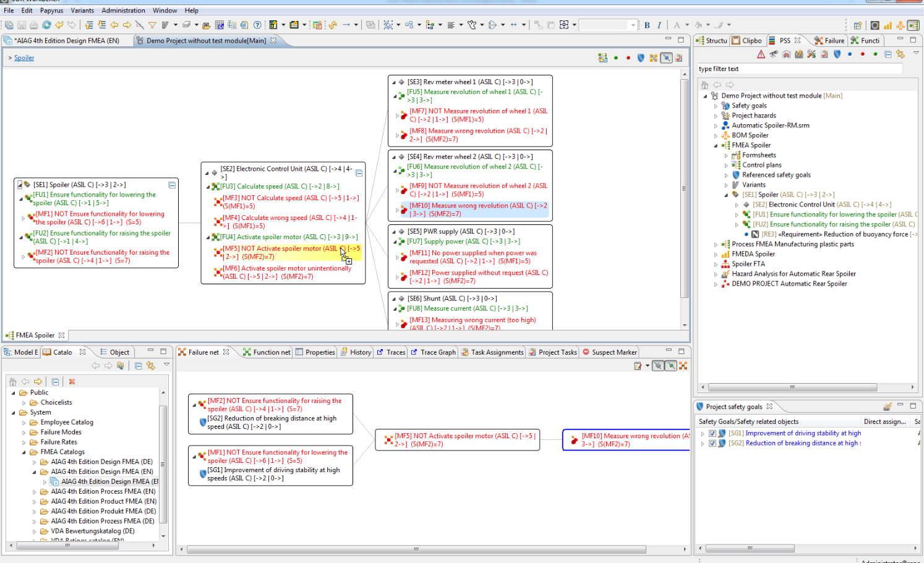Click the red warning triangle in PSS panel
This screenshot has width=924, height=563.
pyautogui.click(x=761, y=54)
